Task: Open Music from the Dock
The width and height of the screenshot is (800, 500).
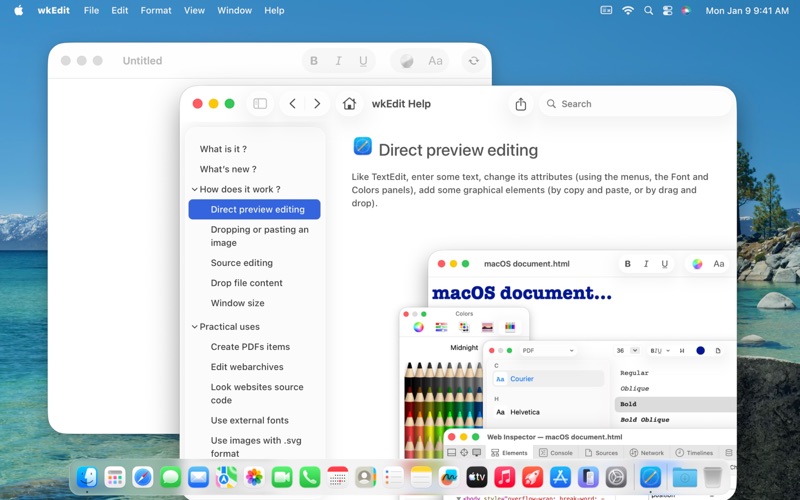Action: pos(505,478)
